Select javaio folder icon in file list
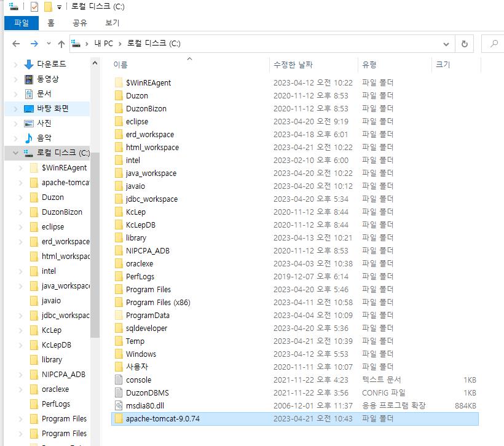The height and width of the screenshot is (446, 504). [119, 186]
